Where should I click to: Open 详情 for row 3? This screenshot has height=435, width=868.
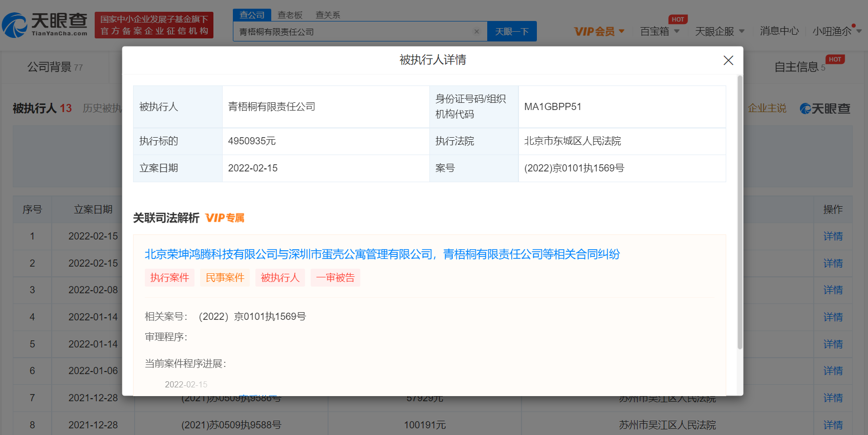[833, 290]
